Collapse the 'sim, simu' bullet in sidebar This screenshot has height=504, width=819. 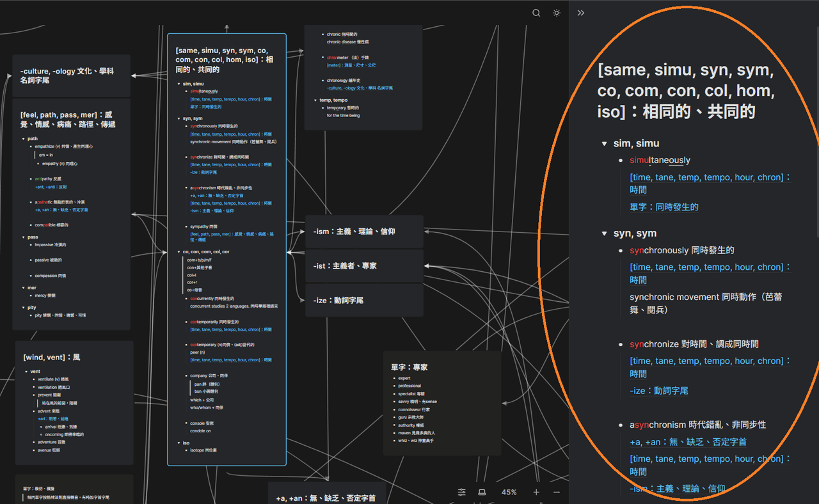pos(604,143)
